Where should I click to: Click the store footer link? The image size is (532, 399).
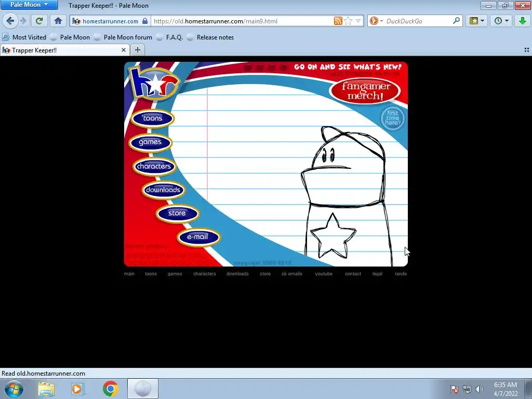pos(265,274)
